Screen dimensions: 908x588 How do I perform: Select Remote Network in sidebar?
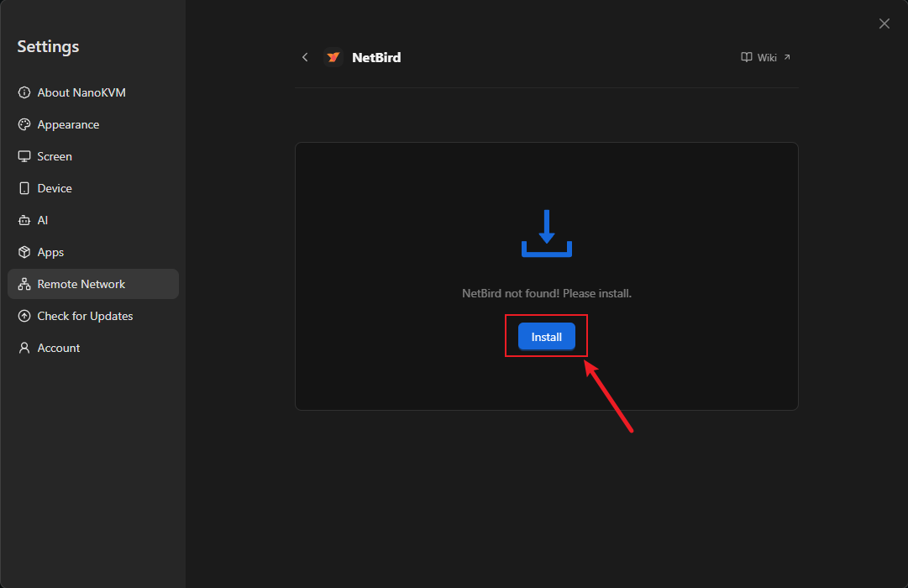click(x=93, y=284)
